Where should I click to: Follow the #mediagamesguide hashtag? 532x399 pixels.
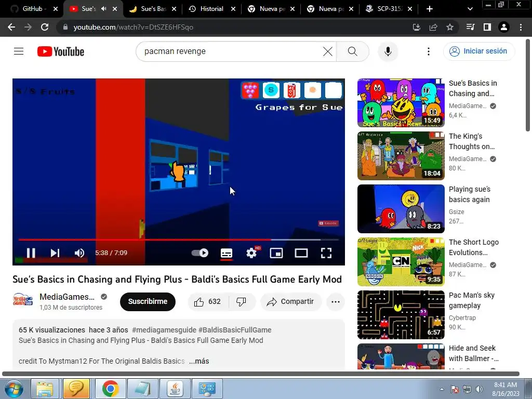point(164,330)
